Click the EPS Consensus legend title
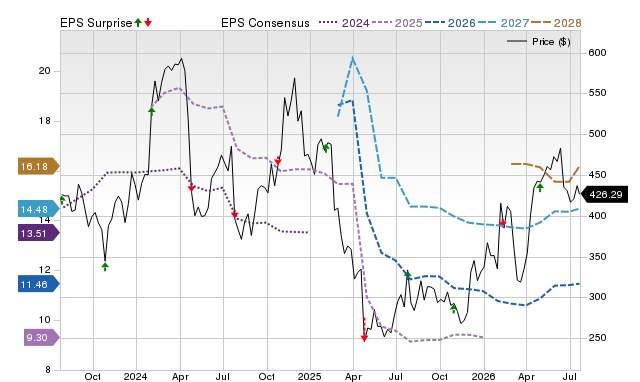 (x=265, y=23)
